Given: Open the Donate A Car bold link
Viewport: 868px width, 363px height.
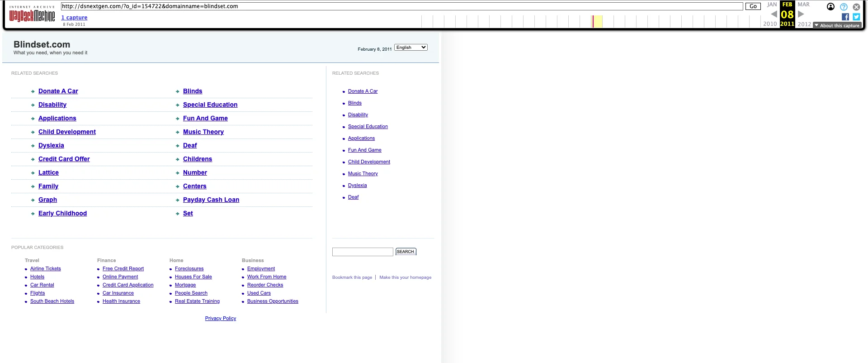Looking at the screenshot, I should coord(58,91).
